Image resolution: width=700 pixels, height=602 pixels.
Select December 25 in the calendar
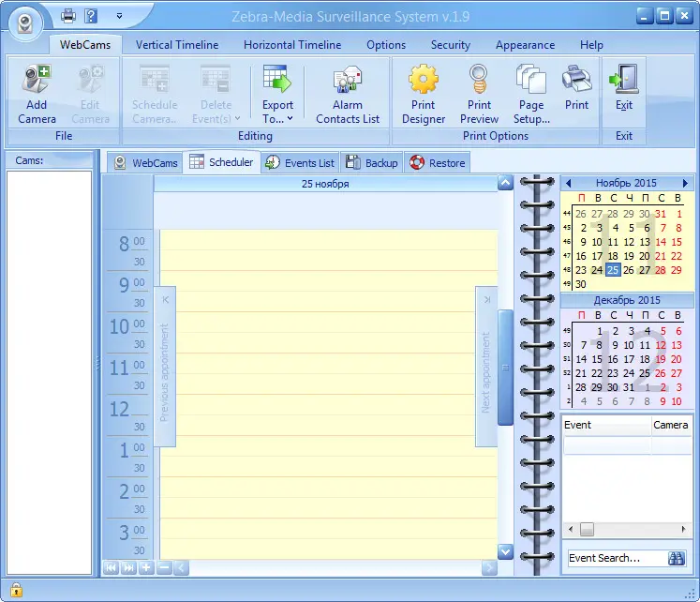click(644, 373)
